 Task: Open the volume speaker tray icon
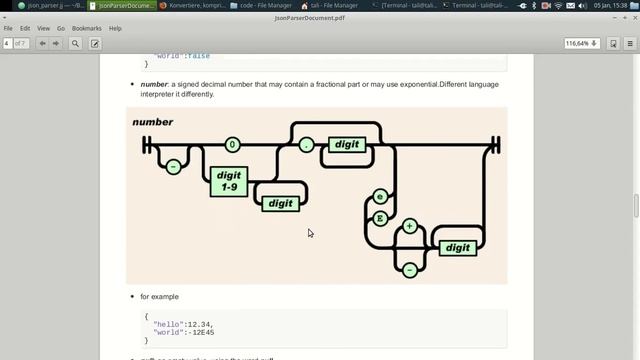582,5
